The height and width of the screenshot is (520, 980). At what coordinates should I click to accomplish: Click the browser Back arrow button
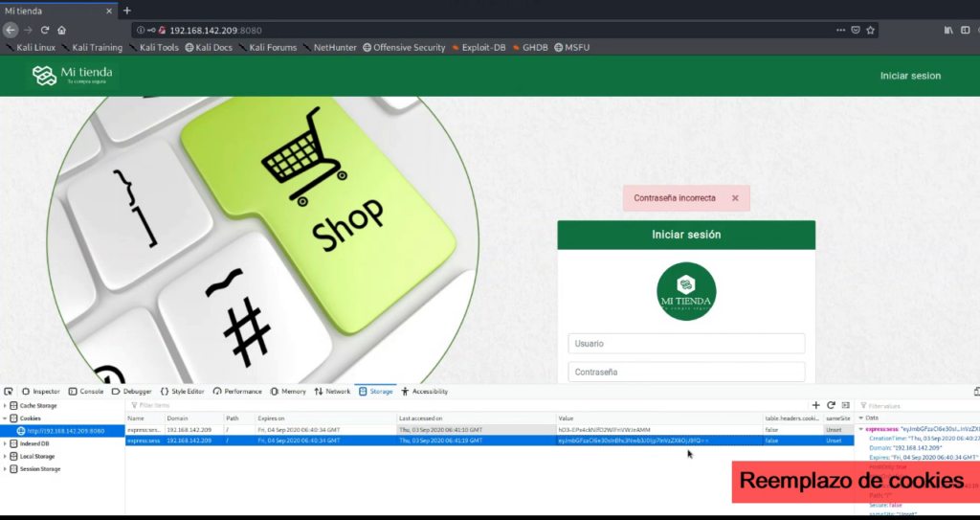[x=11, y=30]
